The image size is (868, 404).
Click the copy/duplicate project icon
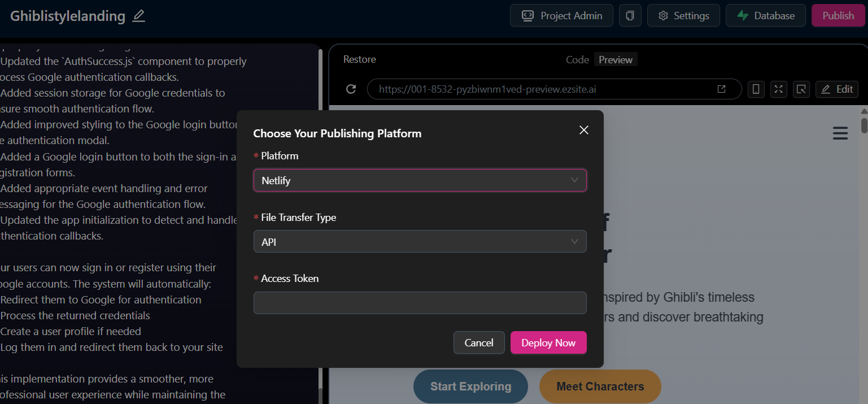(630, 16)
